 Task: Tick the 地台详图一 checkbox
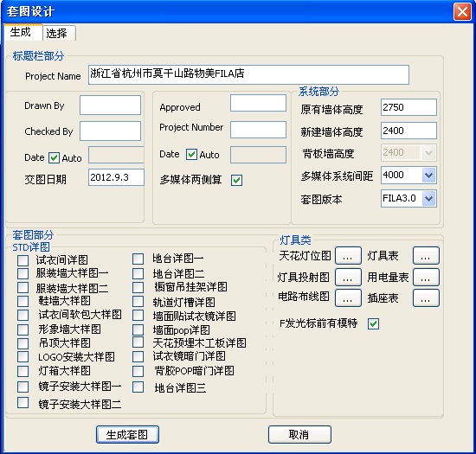[138, 259]
